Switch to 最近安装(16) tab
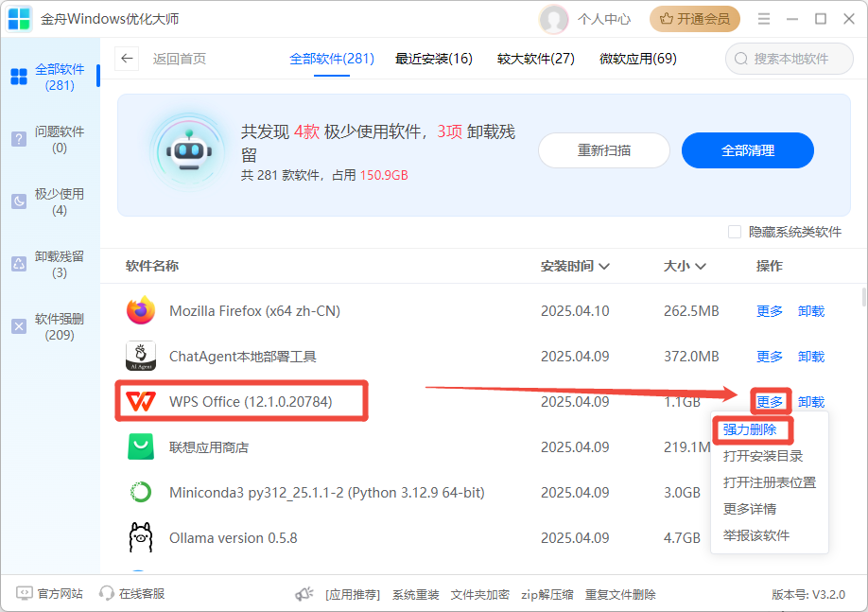The image size is (868, 612). click(434, 59)
